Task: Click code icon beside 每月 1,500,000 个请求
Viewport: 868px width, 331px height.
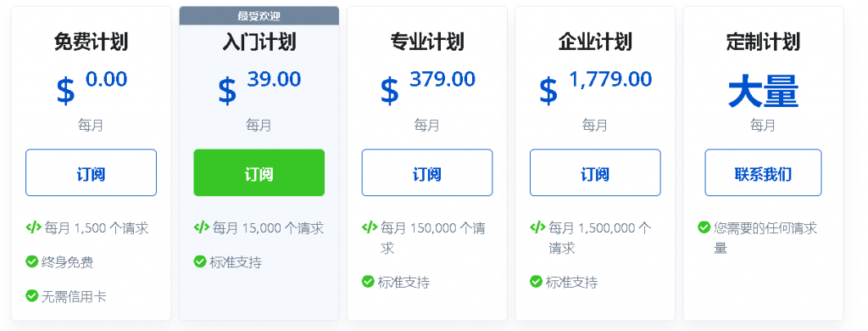Action: point(537,227)
